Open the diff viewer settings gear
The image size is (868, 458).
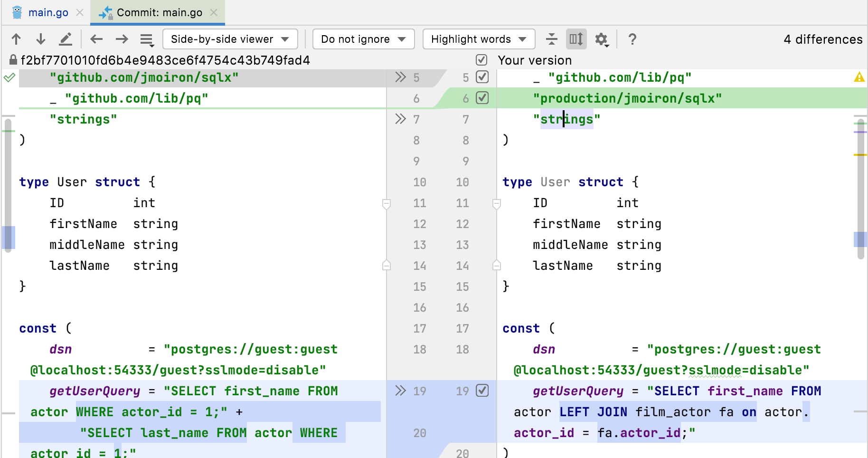pyautogui.click(x=601, y=39)
